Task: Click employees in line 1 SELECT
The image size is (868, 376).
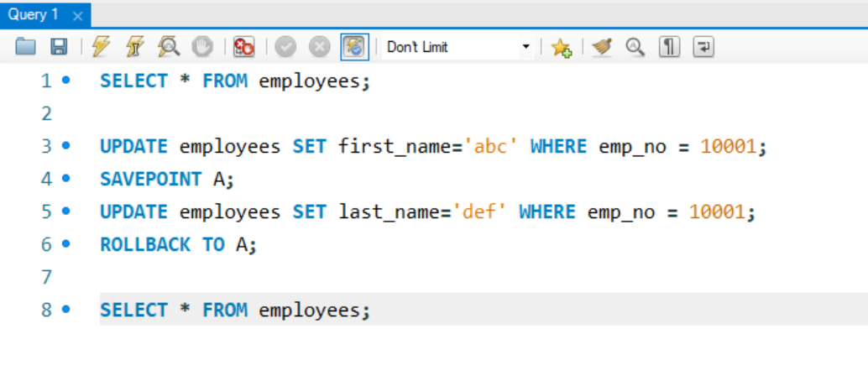Action: 309,81
